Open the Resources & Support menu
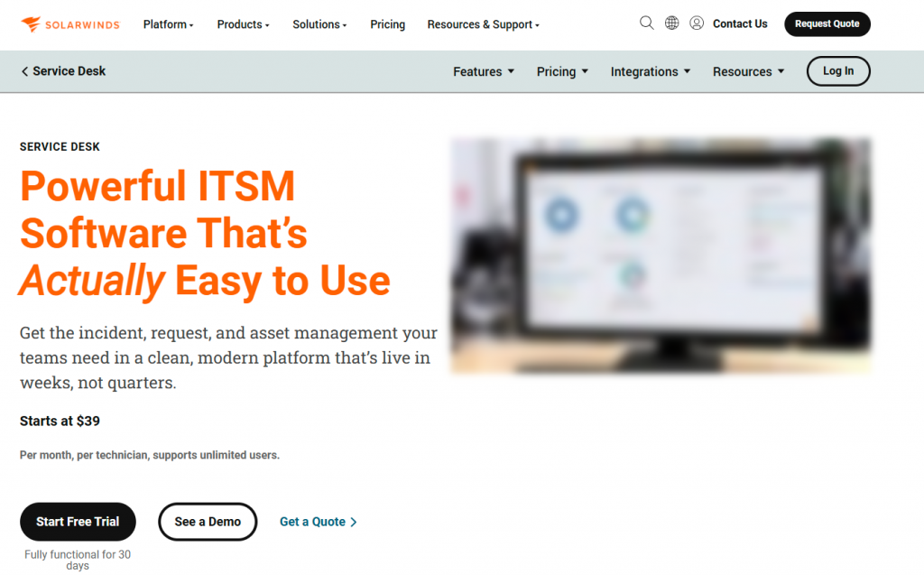 (484, 24)
